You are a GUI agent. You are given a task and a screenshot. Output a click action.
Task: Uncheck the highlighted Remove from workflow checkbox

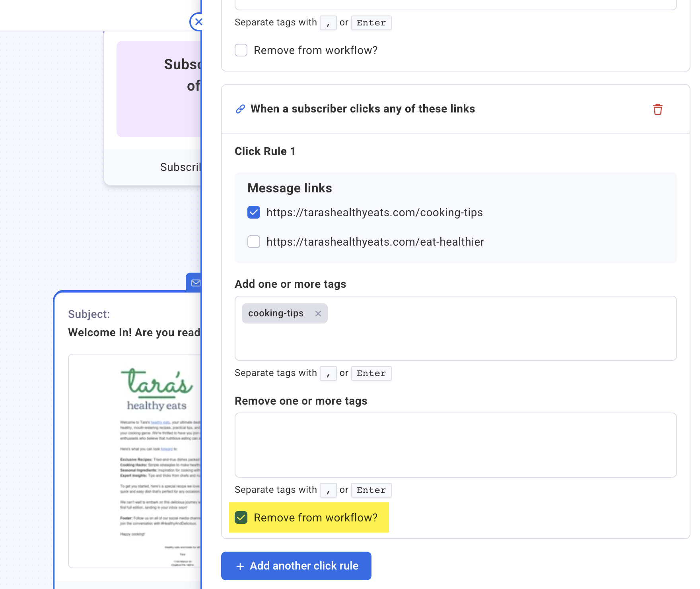pyautogui.click(x=241, y=517)
